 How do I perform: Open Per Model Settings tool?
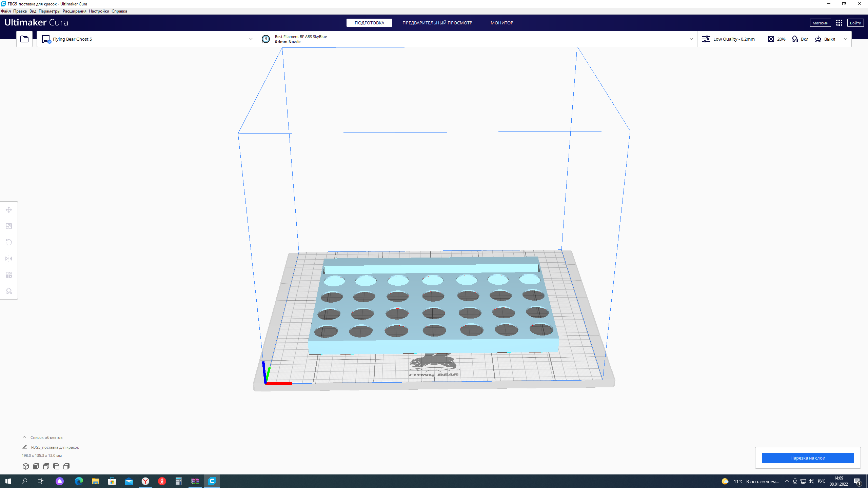click(x=9, y=275)
